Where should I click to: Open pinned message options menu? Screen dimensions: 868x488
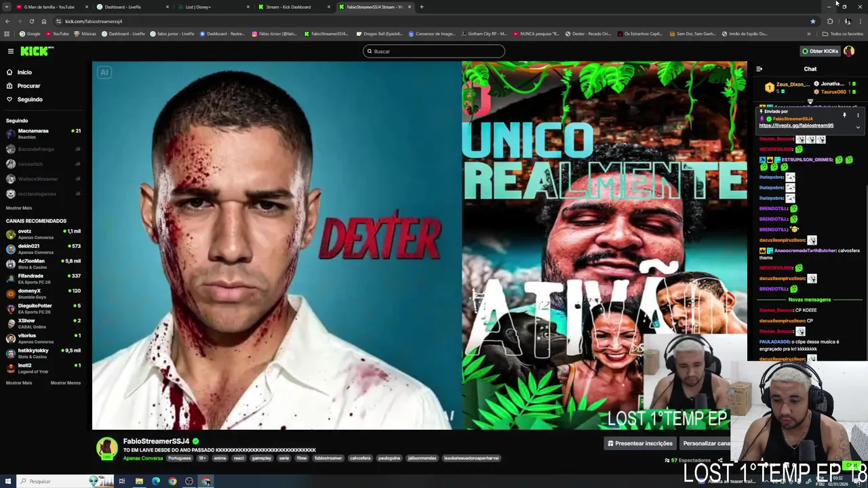pos(858,115)
